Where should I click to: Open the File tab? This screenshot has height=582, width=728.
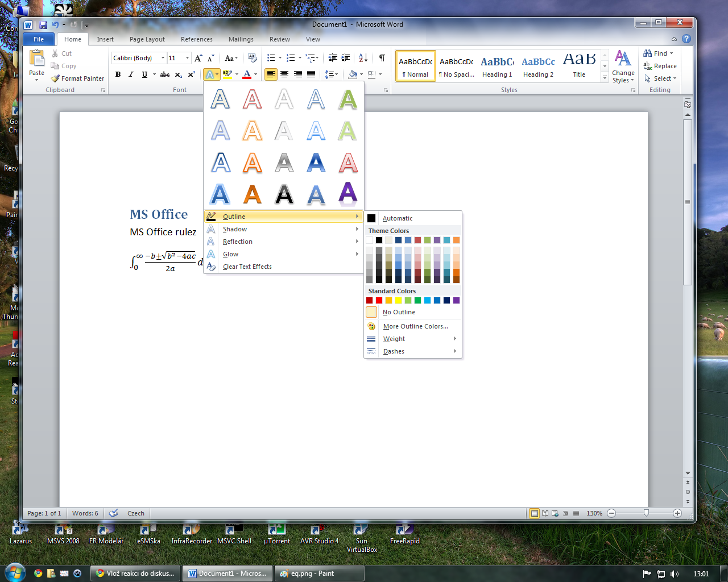point(39,39)
